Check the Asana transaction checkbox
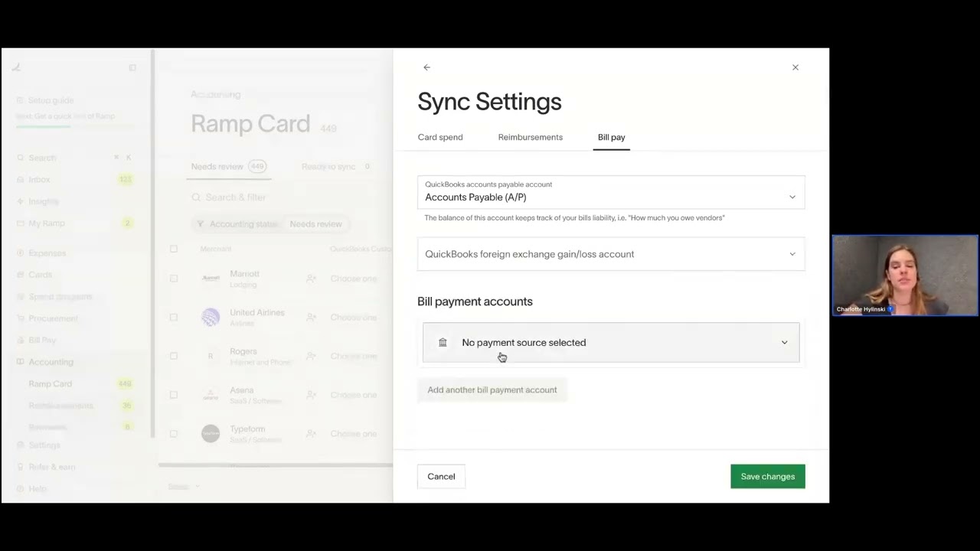The height and width of the screenshot is (551, 980). coord(174,395)
